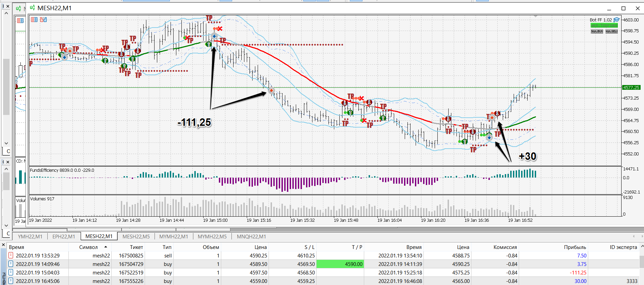644x285 pixels.
Task: Click the 19 Jan 15:00 time axis label
Action: (x=215, y=220)
